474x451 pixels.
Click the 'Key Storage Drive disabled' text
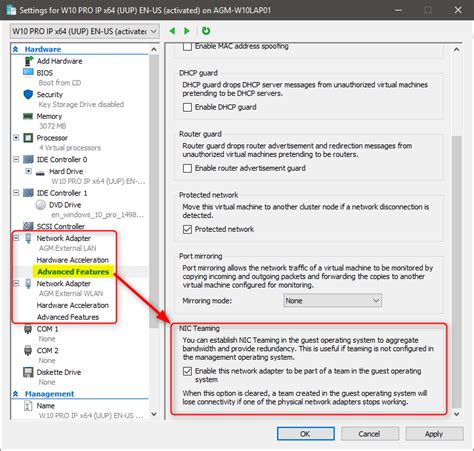coord(81,104)
